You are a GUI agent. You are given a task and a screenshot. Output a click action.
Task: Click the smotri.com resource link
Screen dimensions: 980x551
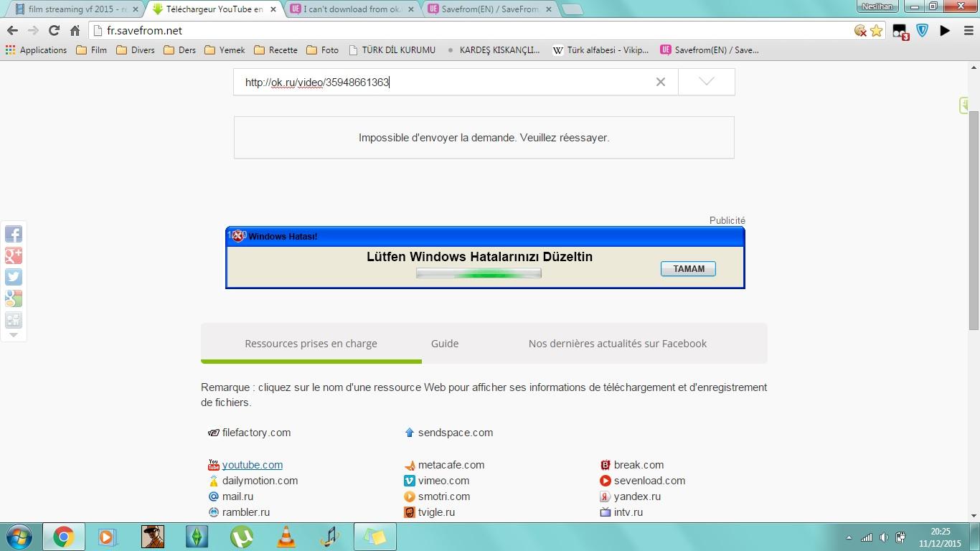(x=444, y=496)
